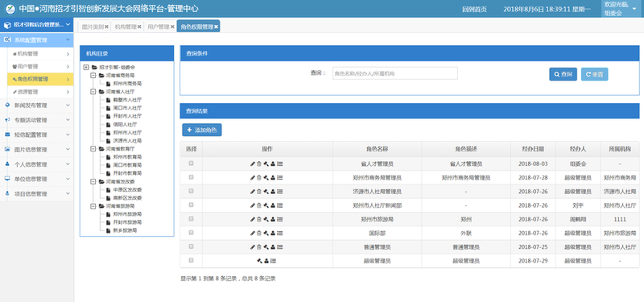This screenshot has width=644, height=302.
Task: Click the gavel icon in 郑州市旅游局 role row
Action: tap(266, 219)
